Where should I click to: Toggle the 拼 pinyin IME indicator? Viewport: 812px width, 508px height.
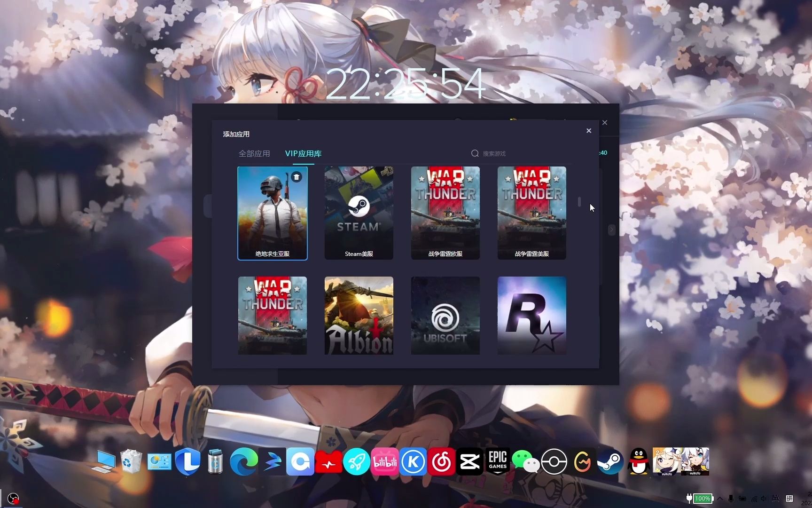789,499
